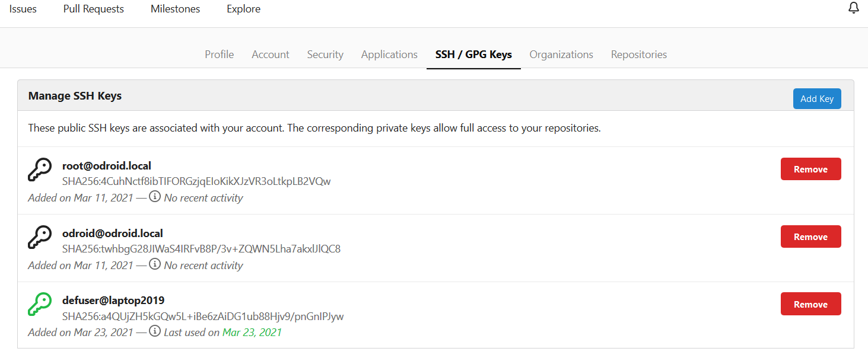Click the key icon for odroid@odroid.local
The image size is (868, 358).
coord(40,237)
